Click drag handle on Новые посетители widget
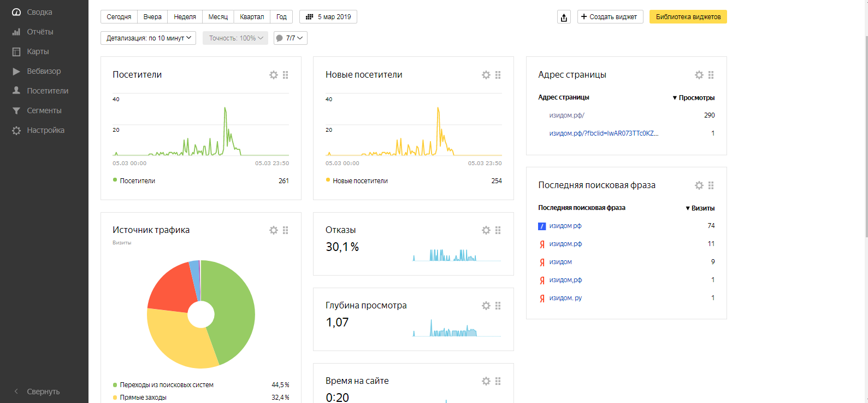The image size is (868, 403). (x=498, y=75)
